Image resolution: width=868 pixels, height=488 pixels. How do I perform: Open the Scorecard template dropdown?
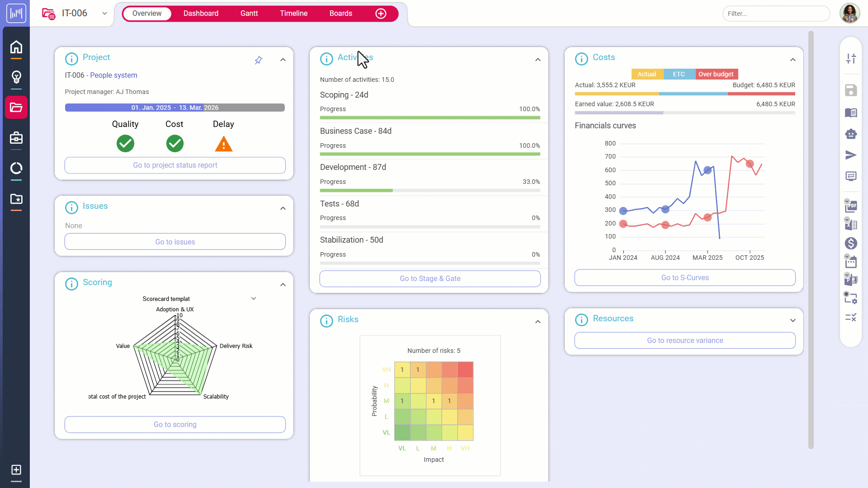(254, 299)
